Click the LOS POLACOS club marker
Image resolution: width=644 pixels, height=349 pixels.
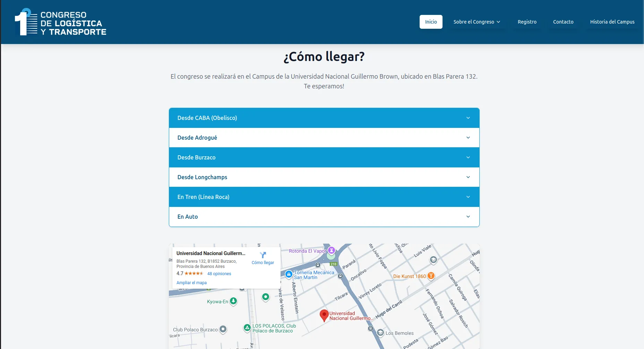[247, 327]
